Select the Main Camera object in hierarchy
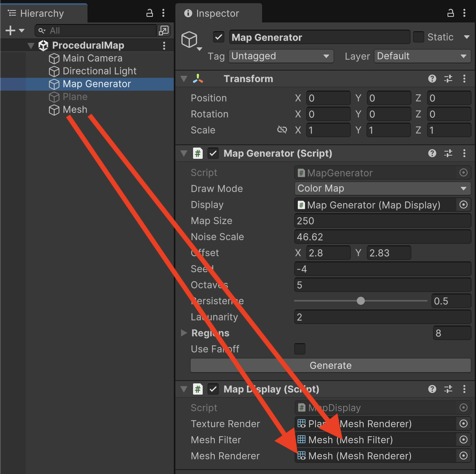Image resolution: width=476 pixels, height=474 pixels. tap(92, 59)
